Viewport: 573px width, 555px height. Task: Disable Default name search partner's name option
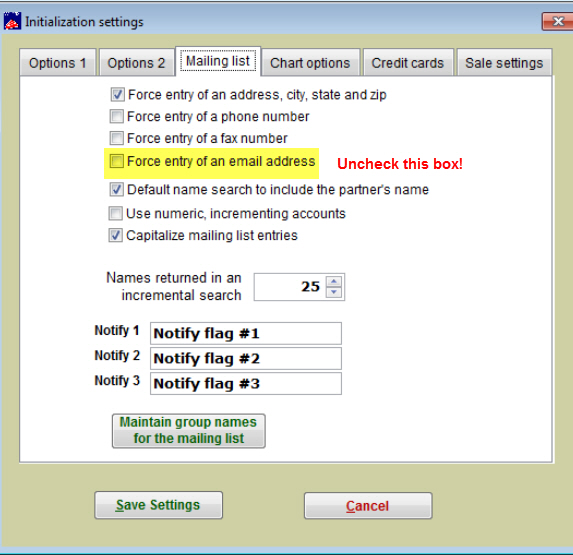click(117, 190)
